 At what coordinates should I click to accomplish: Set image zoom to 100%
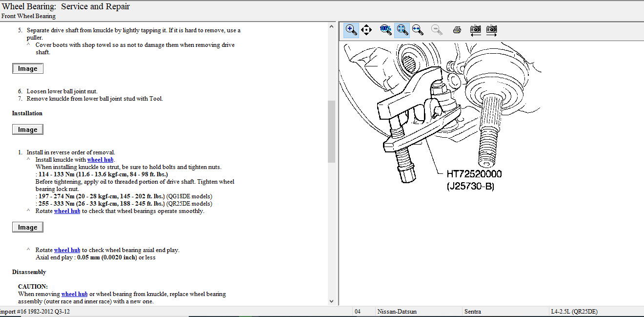(385, 30)
